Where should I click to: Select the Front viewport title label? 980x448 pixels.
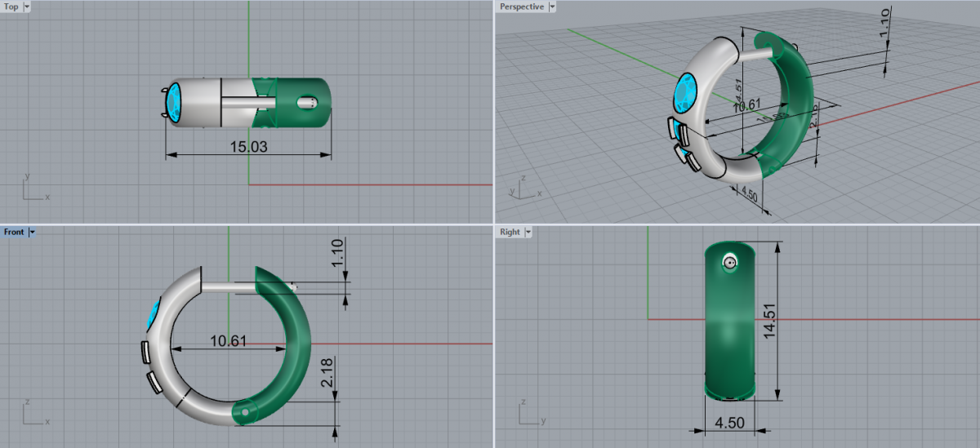tap(14, 232)
